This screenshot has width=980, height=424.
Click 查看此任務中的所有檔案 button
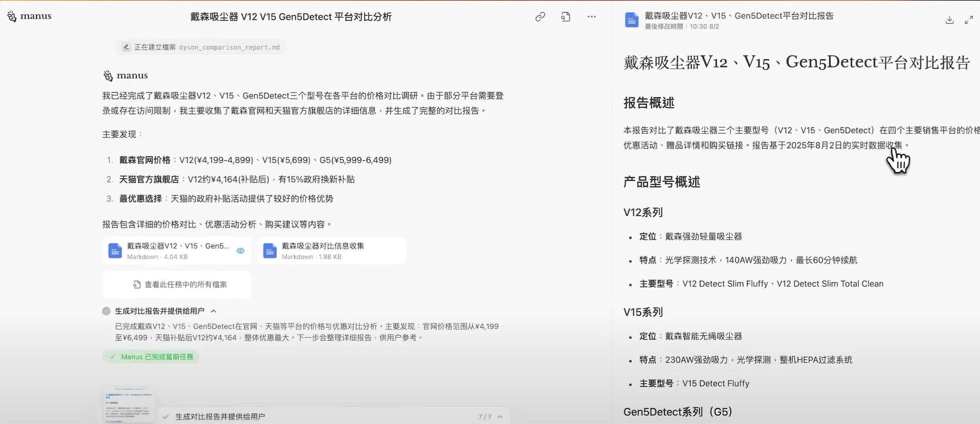177,285
